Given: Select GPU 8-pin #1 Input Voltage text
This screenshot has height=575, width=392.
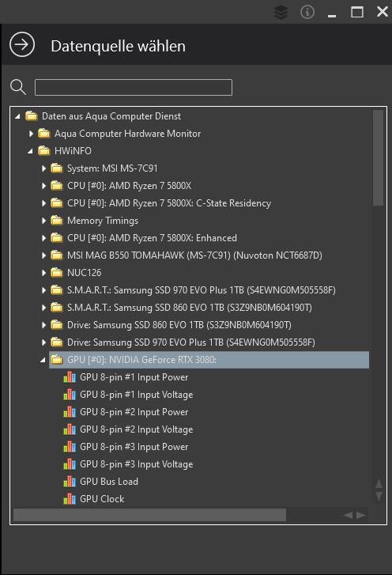Looking at the screenshot, I should point(136,395).
